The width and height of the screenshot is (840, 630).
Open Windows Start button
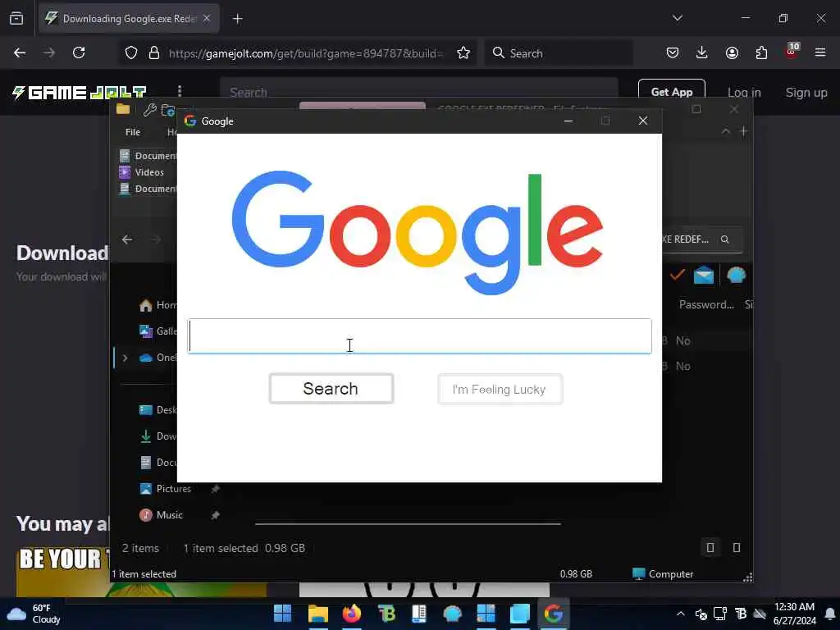(282, 614)
